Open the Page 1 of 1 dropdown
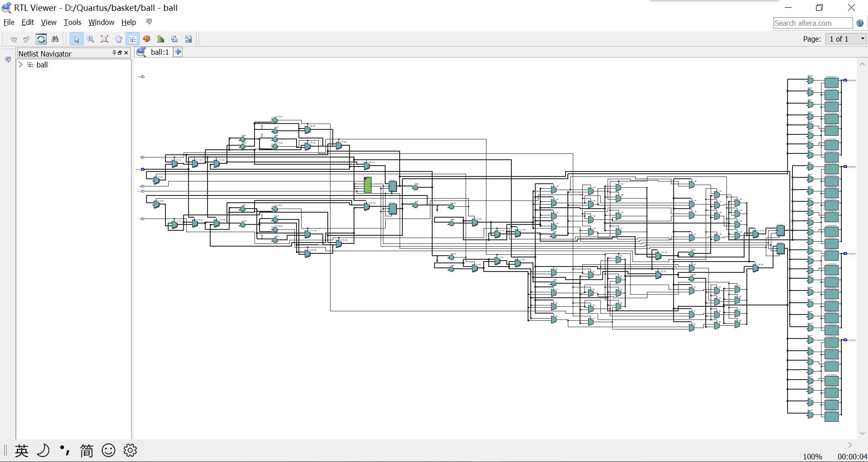 click(x=847, y=39)
